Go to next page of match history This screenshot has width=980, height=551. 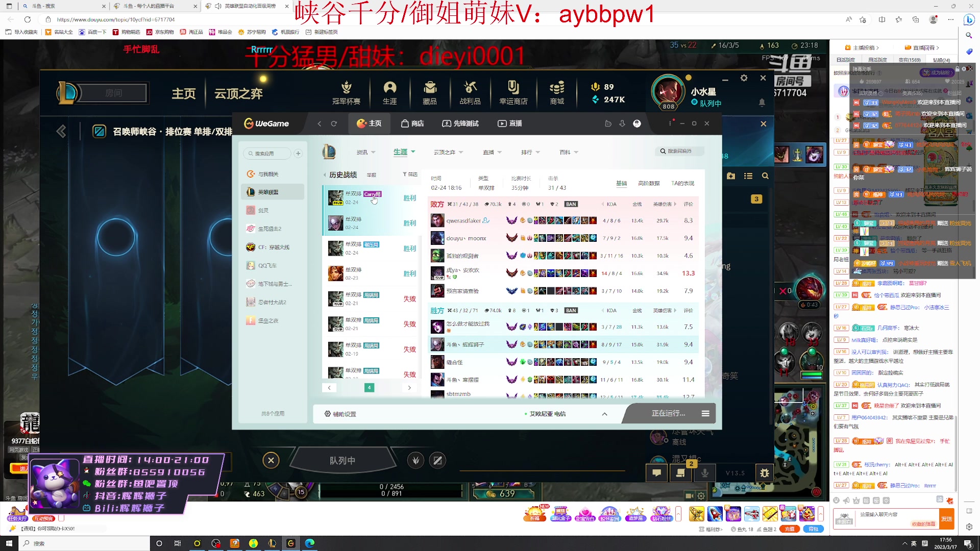click(409, 388)
